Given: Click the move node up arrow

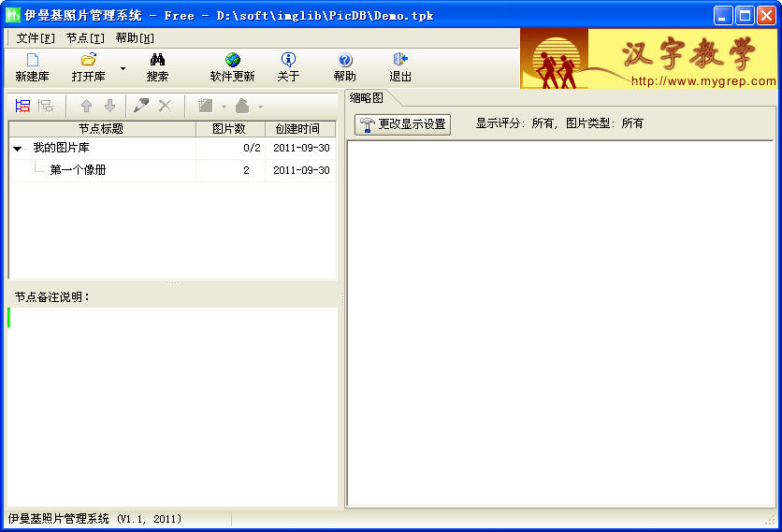Looking at the screenshot, I should 86,106.
